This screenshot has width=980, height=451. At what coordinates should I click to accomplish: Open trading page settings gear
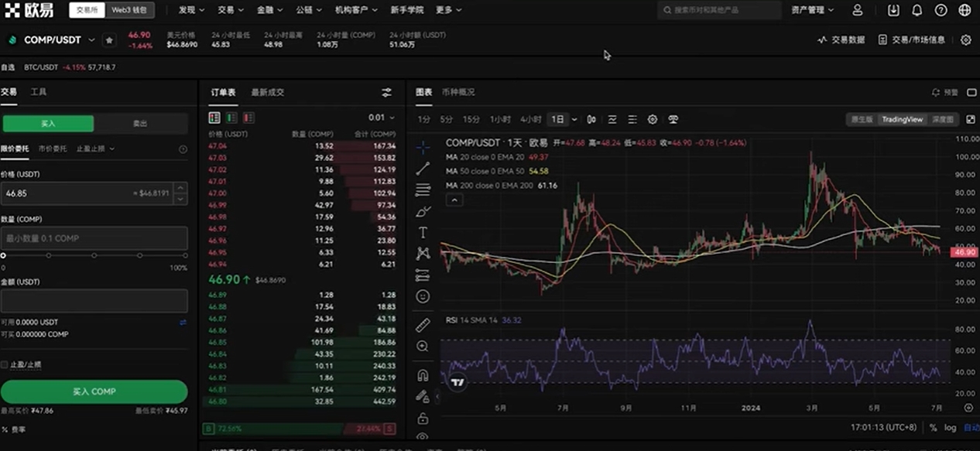coord(965,39)
